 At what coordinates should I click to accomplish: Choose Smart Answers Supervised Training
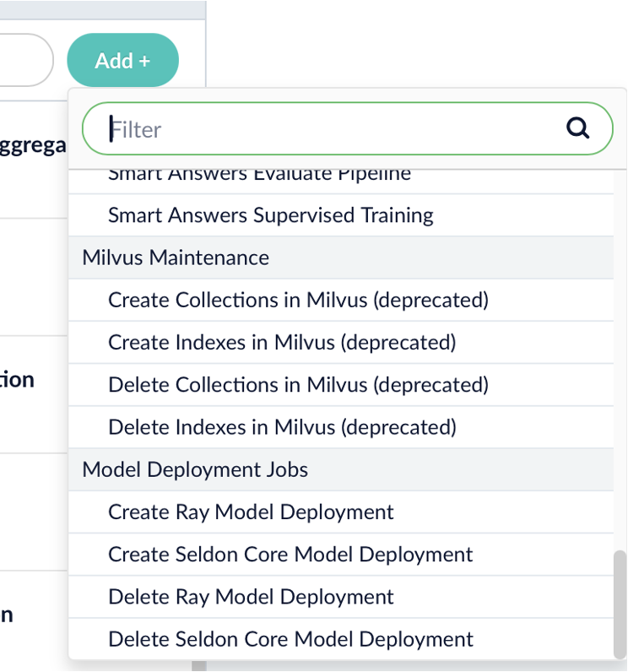pyautogui.click(x=270, y=215)
